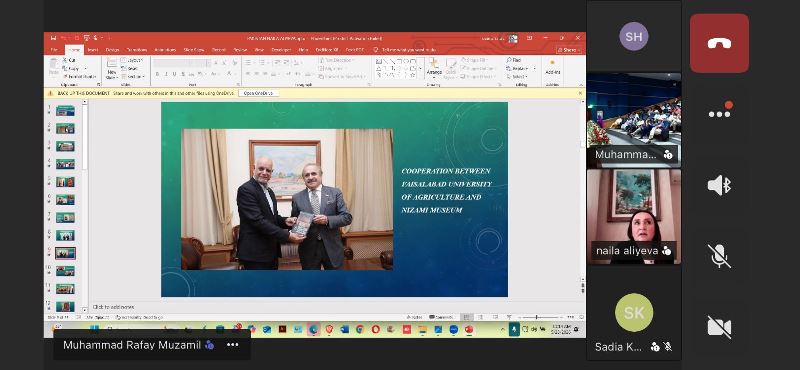Open the PowerPoint icon in taskbar
The height and width of the screenshot is (370, 800).
469,329
